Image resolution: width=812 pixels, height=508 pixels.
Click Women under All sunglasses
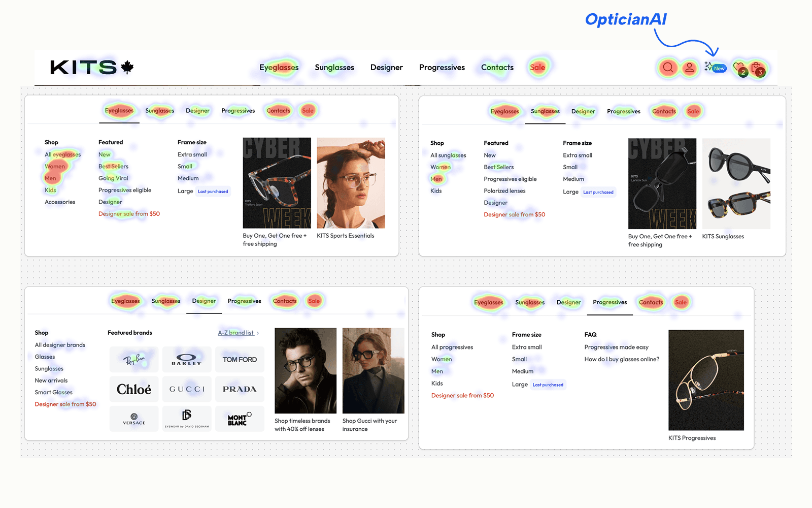(x=441, y=167)
